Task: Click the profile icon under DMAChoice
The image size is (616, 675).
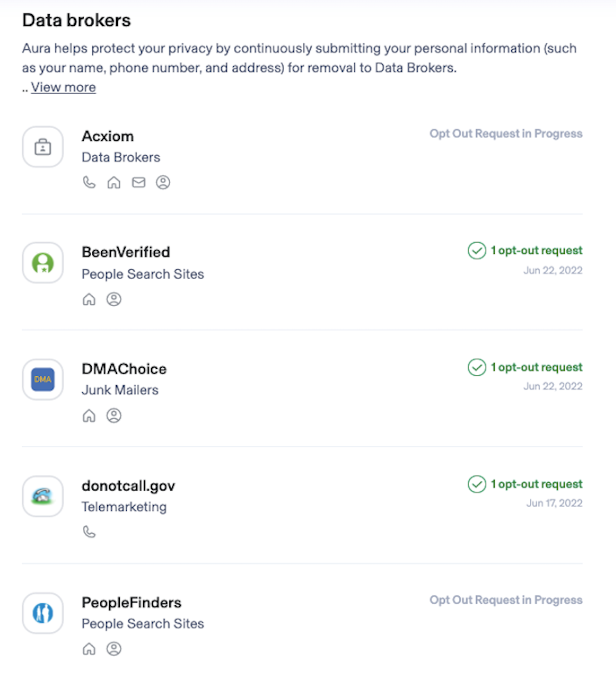Action: (x=114, y=416)
